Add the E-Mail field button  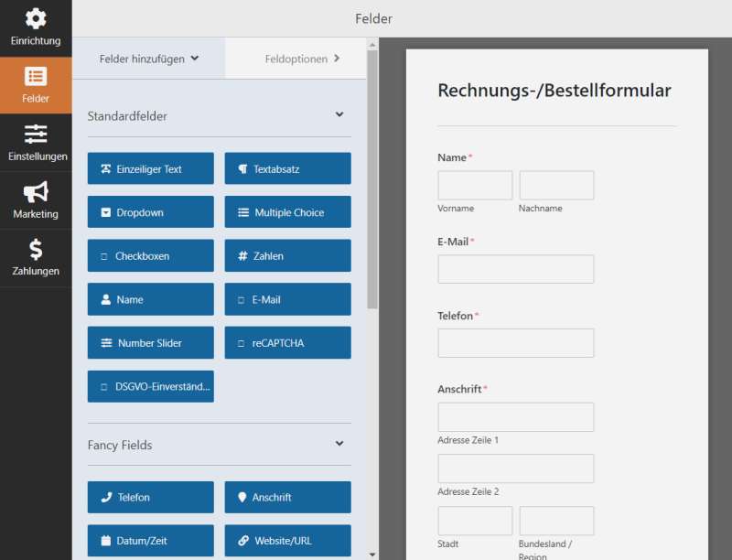(287, 299)
